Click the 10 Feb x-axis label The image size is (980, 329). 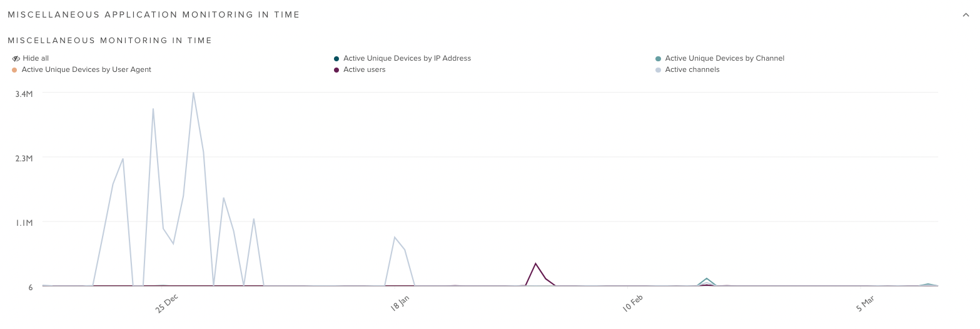pos(633,303)
